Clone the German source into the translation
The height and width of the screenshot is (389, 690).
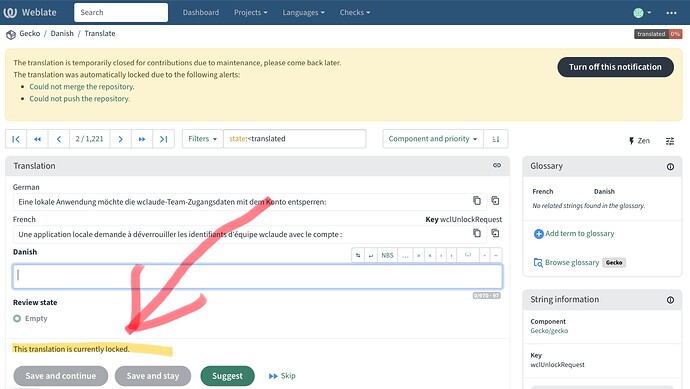(495, 201)
